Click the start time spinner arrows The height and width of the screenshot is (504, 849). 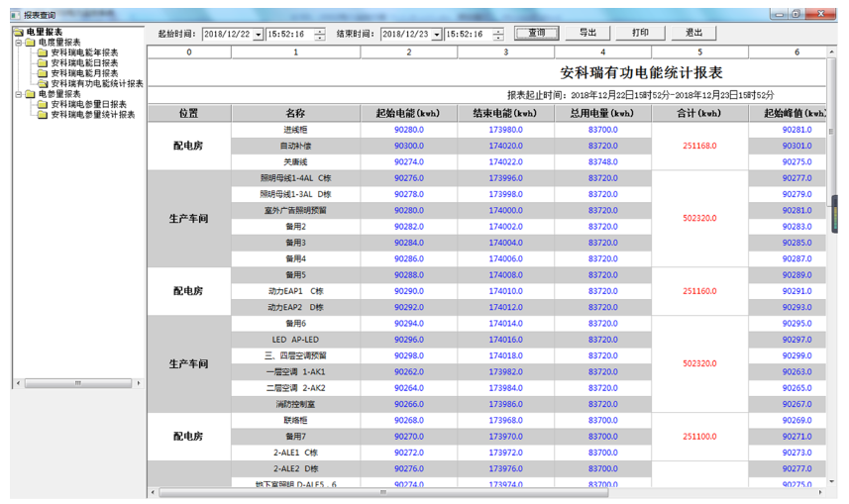(319, 34)
